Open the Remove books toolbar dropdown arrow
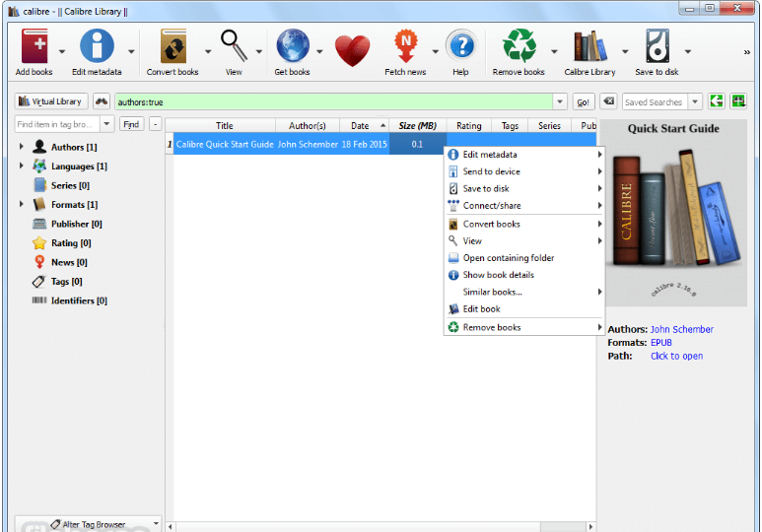This screenshot has width=762, height=532. 554,51
